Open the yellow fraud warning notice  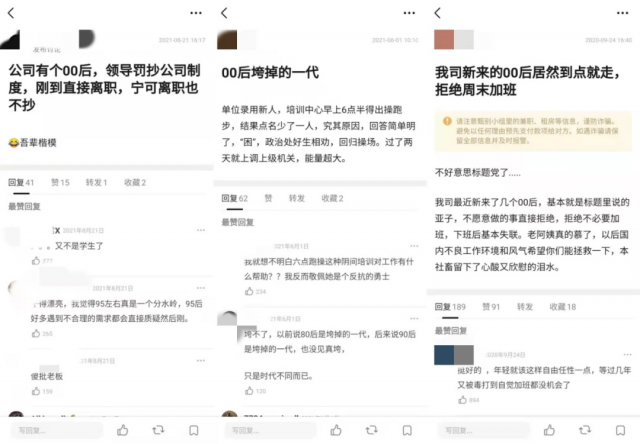[533, 131]
